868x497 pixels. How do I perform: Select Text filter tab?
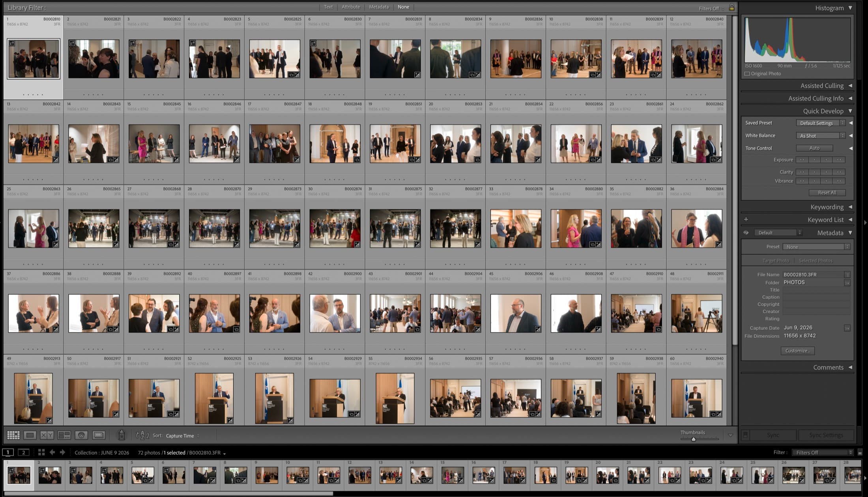(x=328, y=7)
